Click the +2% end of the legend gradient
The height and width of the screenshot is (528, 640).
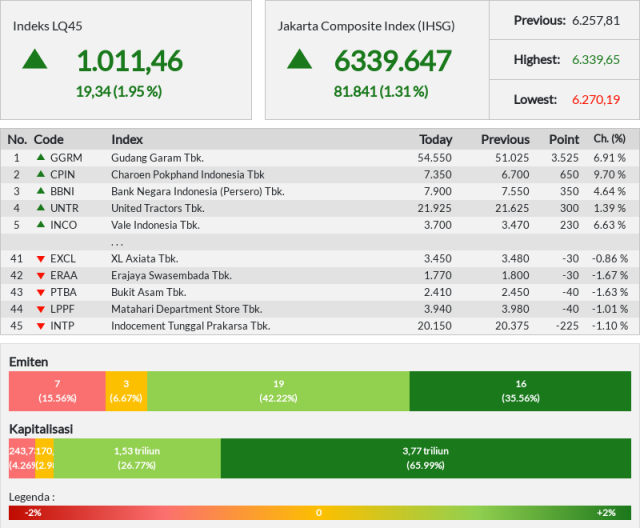(x=606, y=512)
